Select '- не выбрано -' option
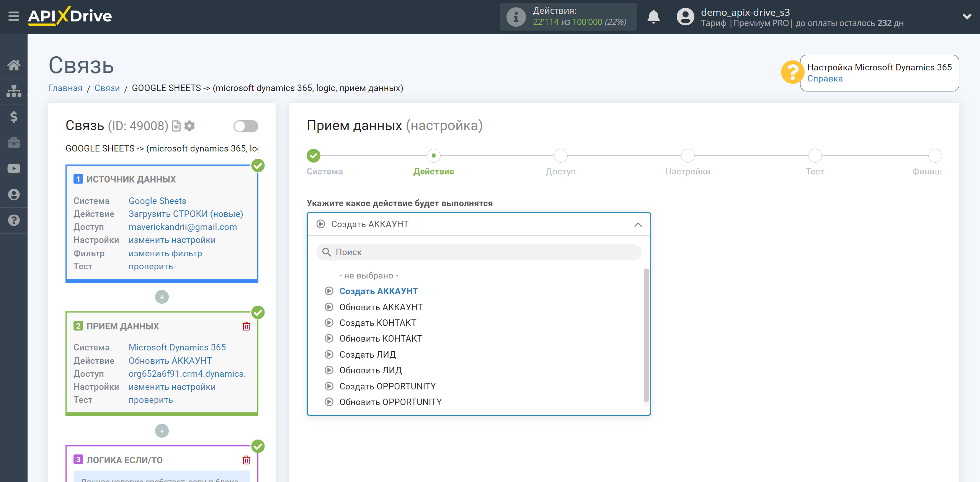 [369, 275]
